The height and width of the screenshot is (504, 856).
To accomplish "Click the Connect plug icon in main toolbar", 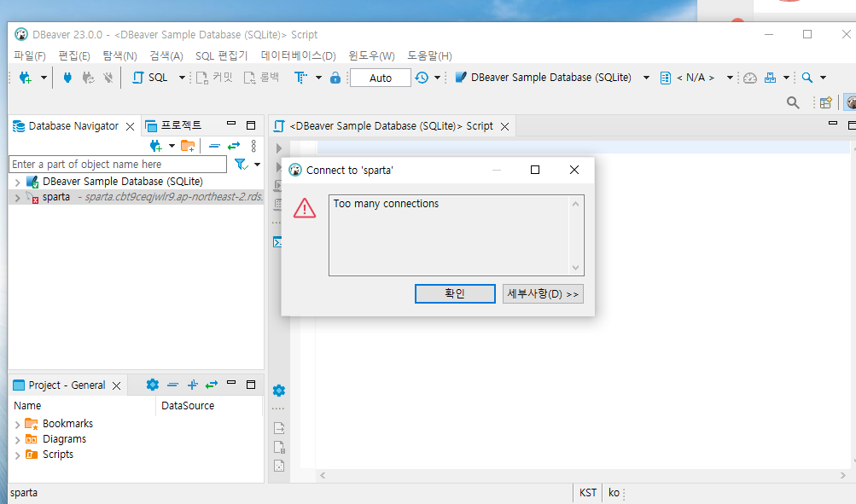I will pos(67,78).
